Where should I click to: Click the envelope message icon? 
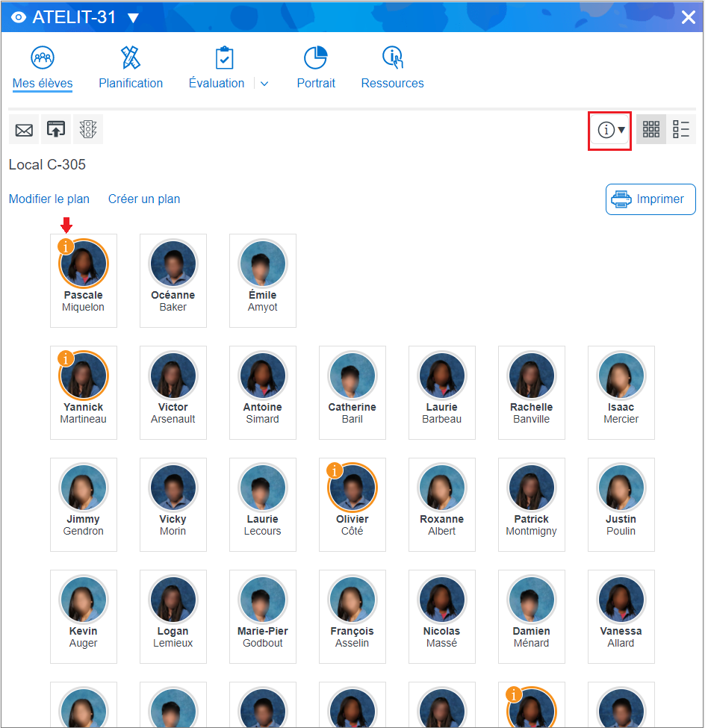click(24, 130)
